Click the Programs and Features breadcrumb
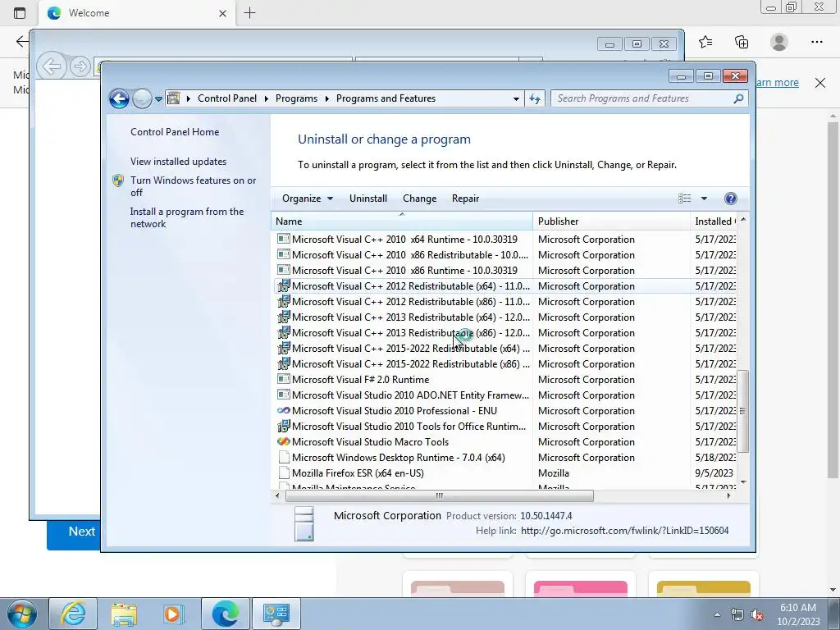 click(x=386, y=98)
